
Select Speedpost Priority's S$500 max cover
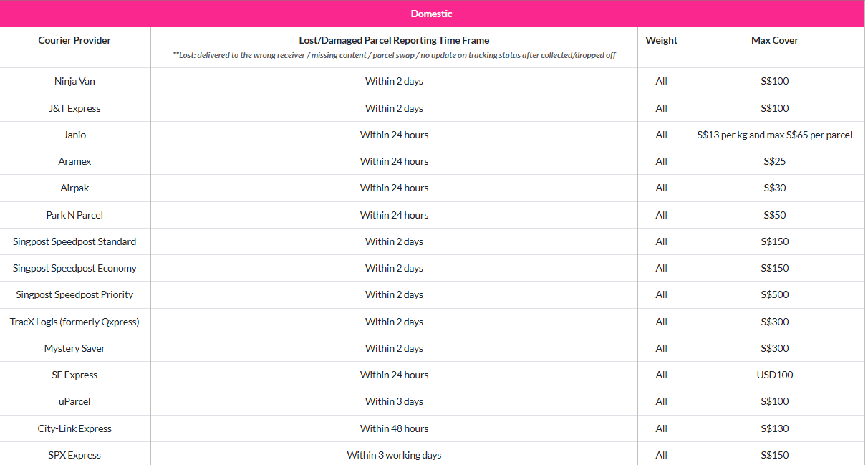(774, 294)
